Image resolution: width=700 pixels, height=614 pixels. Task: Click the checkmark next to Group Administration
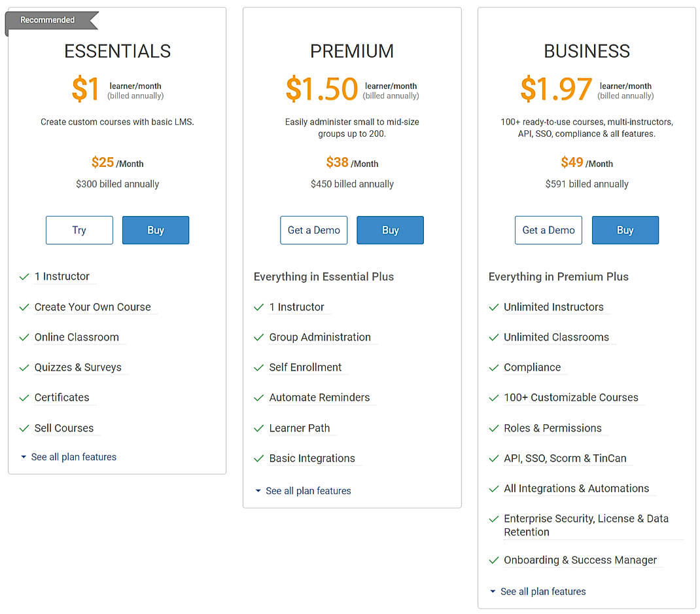[x=258, y=337]
